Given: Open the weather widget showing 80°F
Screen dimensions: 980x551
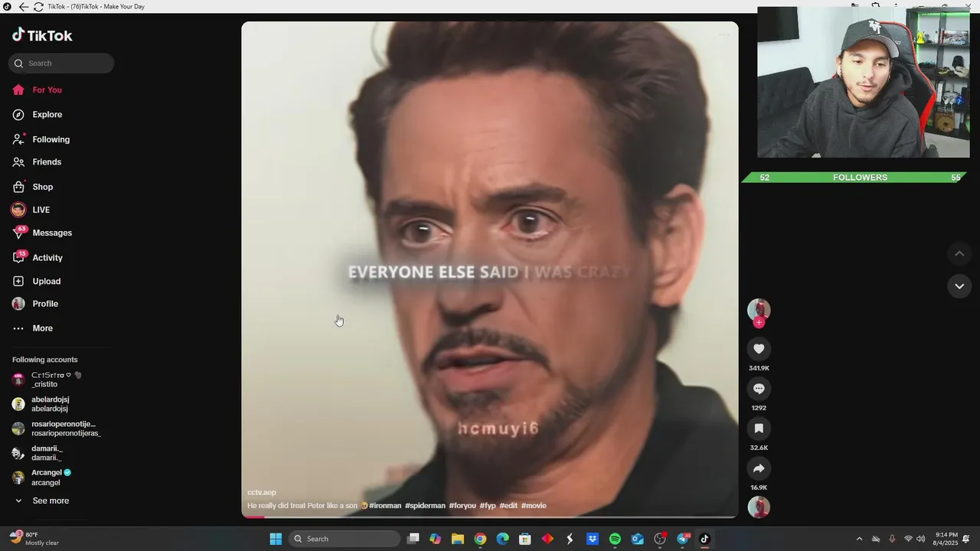Looking at the screenshot, I should tap(34, 539).
